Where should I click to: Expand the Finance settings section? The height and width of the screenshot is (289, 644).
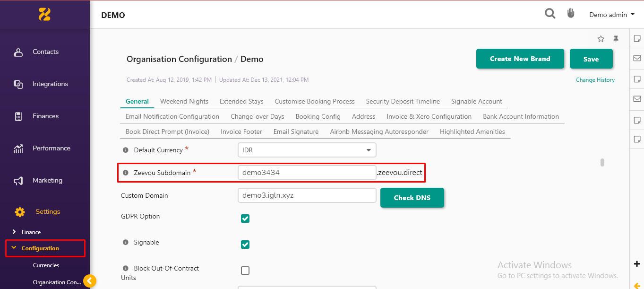tap(31, 232)
